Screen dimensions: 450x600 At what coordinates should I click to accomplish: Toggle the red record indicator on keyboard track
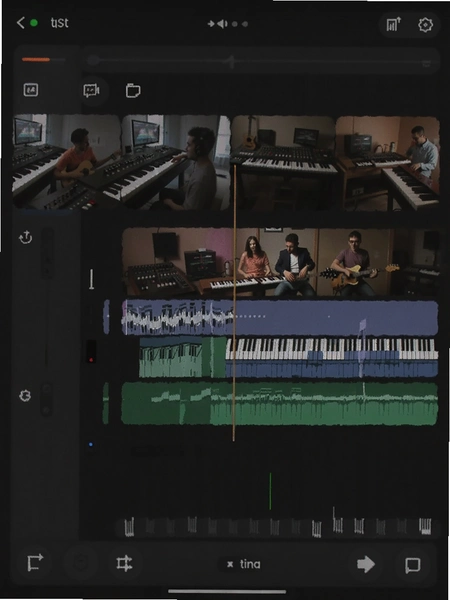91,360
